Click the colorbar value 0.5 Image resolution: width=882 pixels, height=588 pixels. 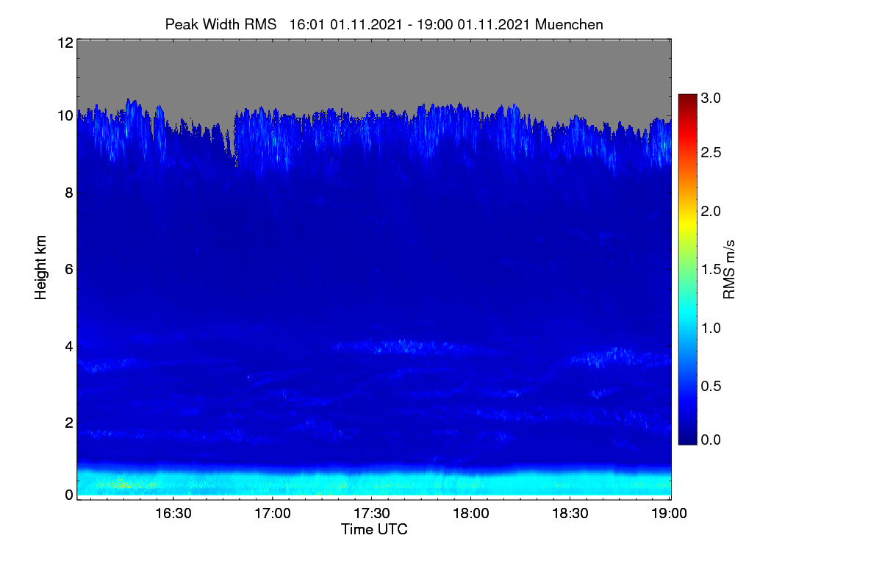coord(711,386)
